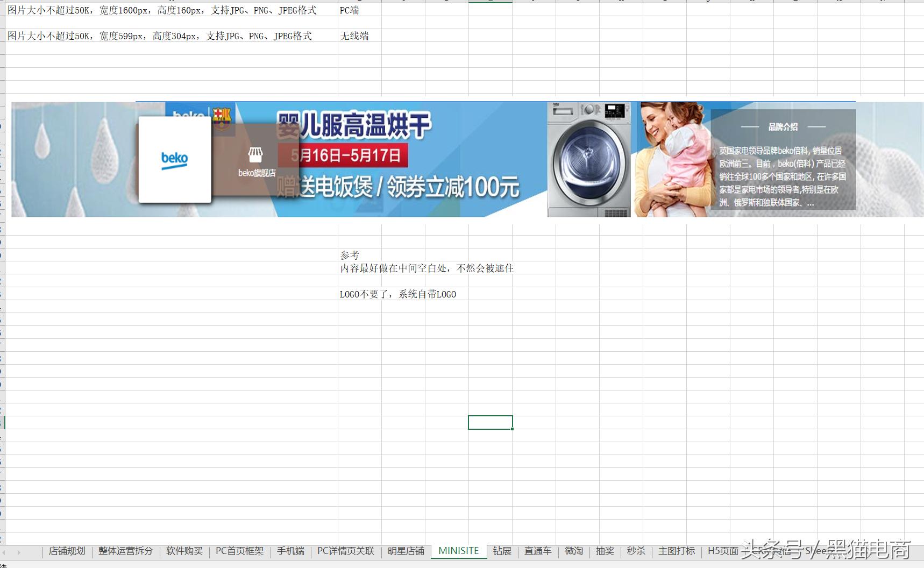The height and width of the screenshot is (568, 924).
Task: Select the PC详情页关联 sheet
Action: (x=345, y=551)
